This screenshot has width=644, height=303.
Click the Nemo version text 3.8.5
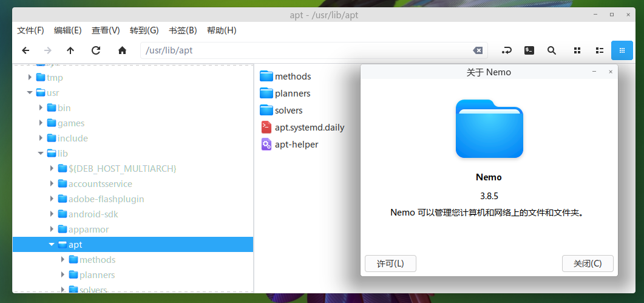pyautogui.click(x=489, y=196)
